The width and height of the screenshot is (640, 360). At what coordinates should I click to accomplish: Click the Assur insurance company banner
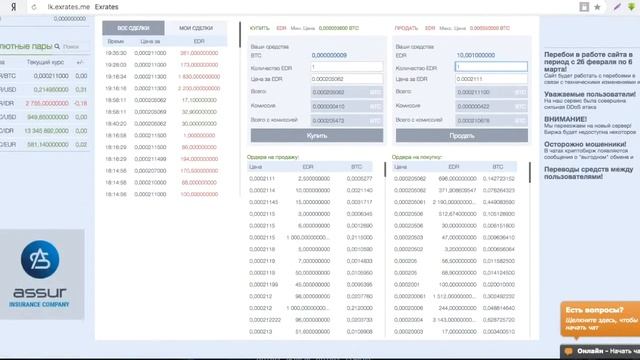point(42,274)
